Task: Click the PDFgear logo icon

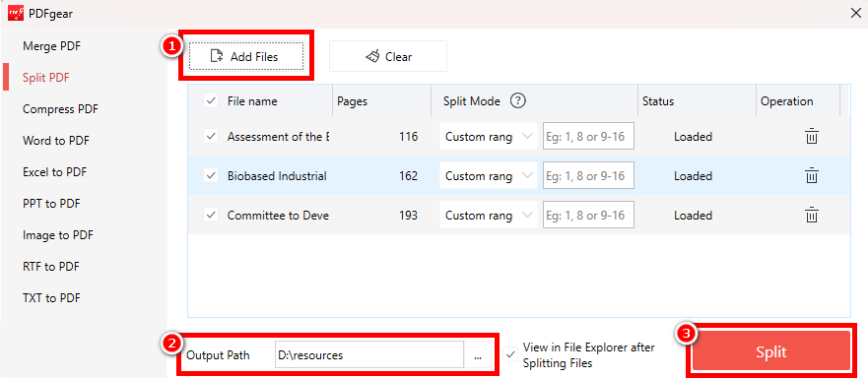Action: (x=15, y=13)
